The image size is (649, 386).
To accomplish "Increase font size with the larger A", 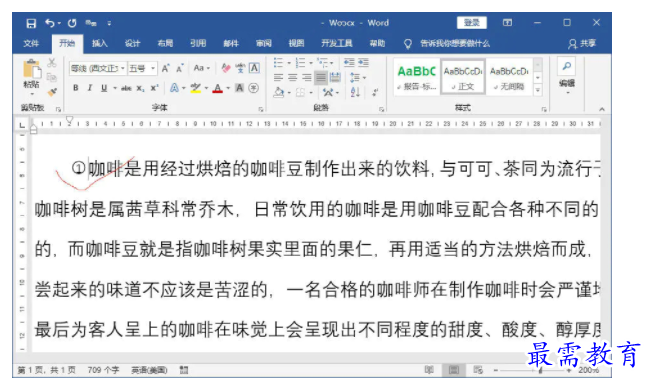I will 166,68.
